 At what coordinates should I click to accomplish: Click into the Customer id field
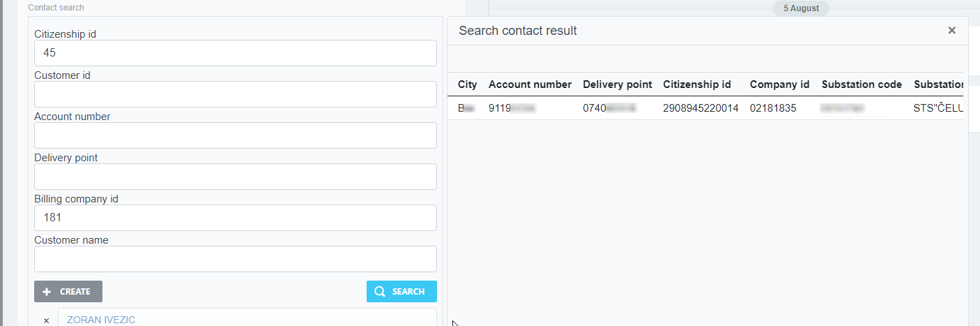click(236, 94)
